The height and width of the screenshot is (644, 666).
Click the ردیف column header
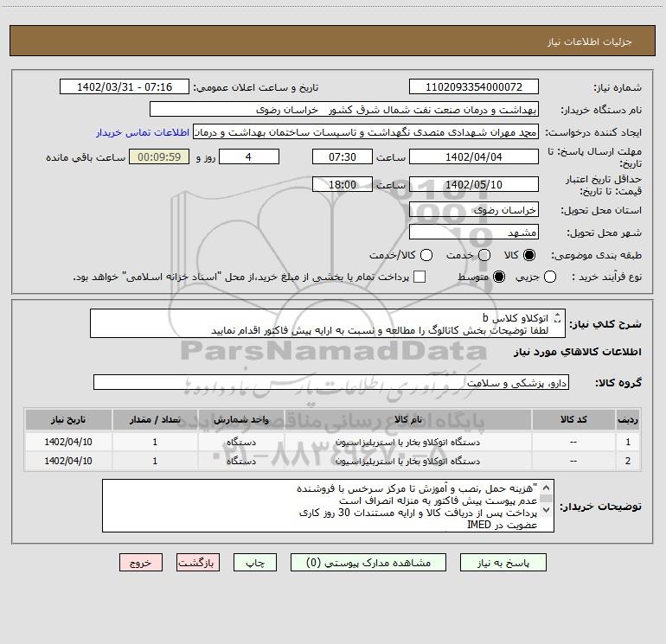(x=628, y=419)
